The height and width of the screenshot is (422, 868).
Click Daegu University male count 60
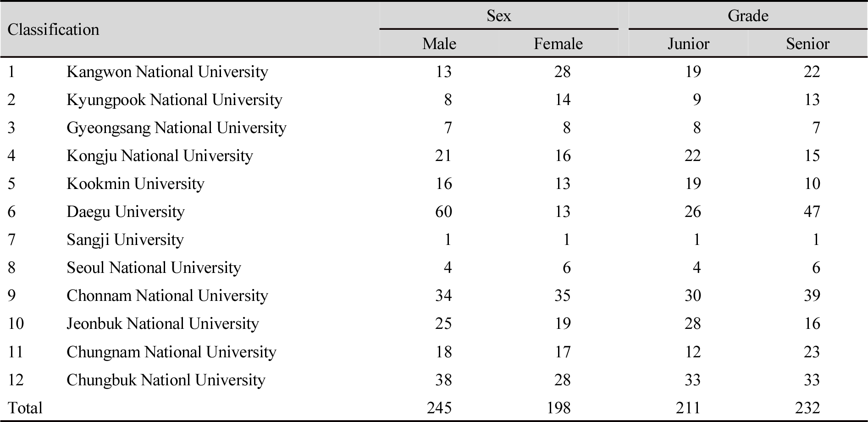[443, 212]
